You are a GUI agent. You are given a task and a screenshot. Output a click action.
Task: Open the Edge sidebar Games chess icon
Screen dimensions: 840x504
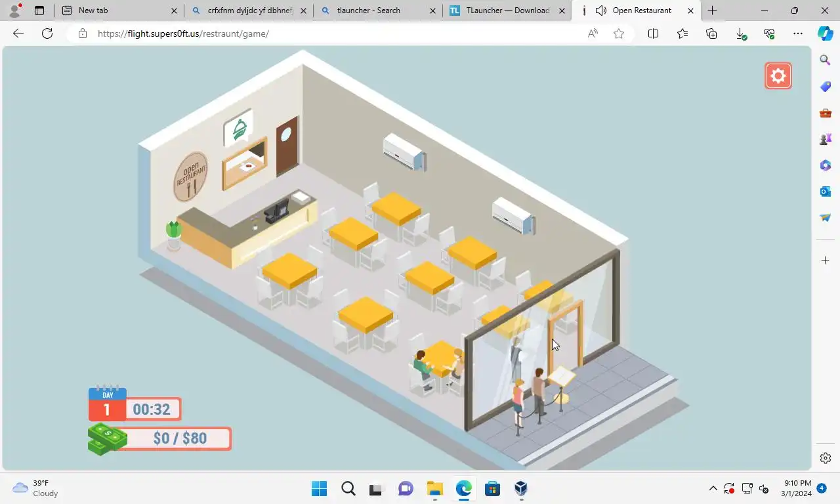click(x=826, y=139)
